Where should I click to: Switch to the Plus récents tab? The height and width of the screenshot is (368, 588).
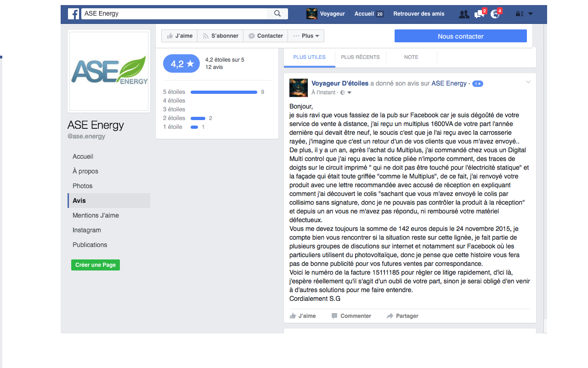360,57
